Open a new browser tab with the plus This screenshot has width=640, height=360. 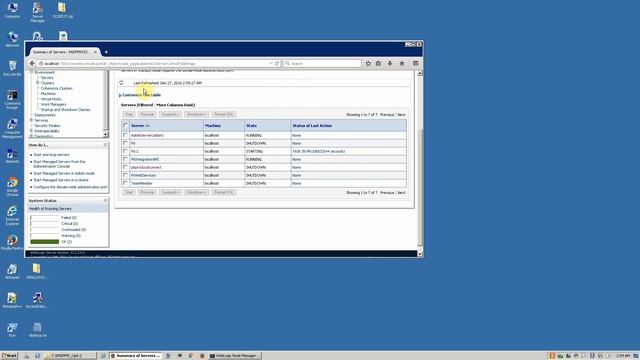[x=106, y=52]
